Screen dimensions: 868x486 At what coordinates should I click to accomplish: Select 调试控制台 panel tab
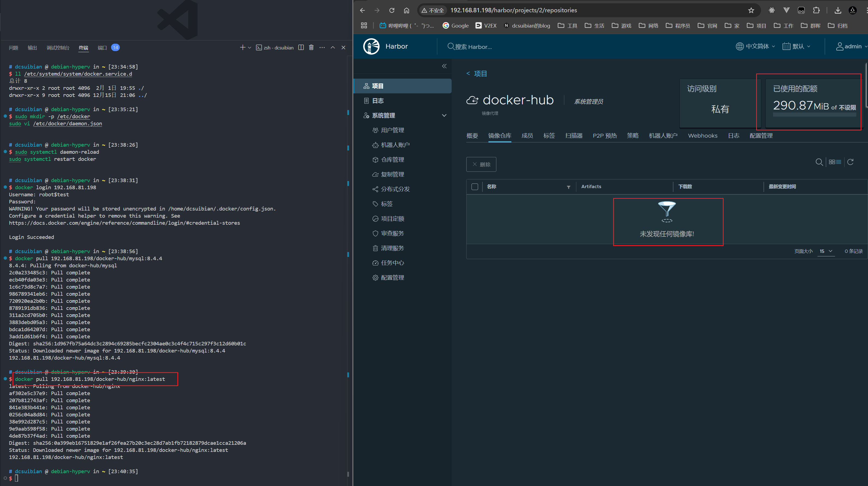click(58, 48)
